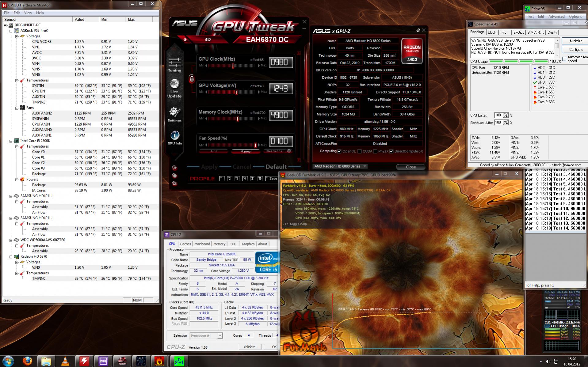588x367 pixels.
Task: Click the Configure button in SpeedFan
Action: point(576,50)
